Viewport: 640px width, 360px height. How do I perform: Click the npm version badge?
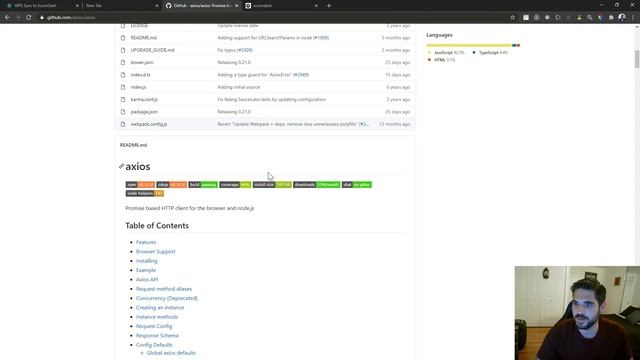140,185
